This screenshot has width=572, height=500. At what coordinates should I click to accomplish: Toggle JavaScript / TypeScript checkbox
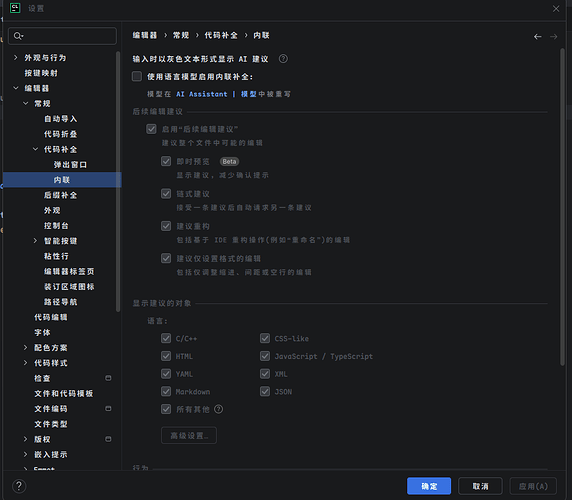tap(265, 356)
